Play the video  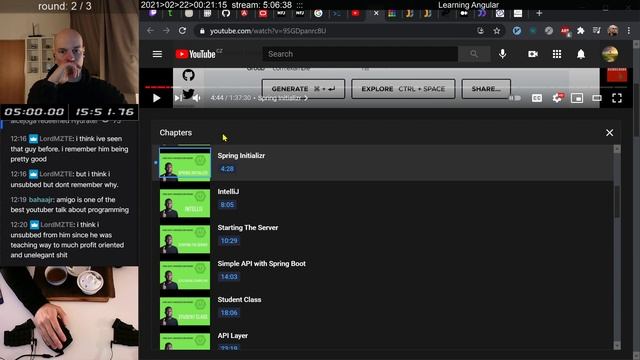pos(156,98)
